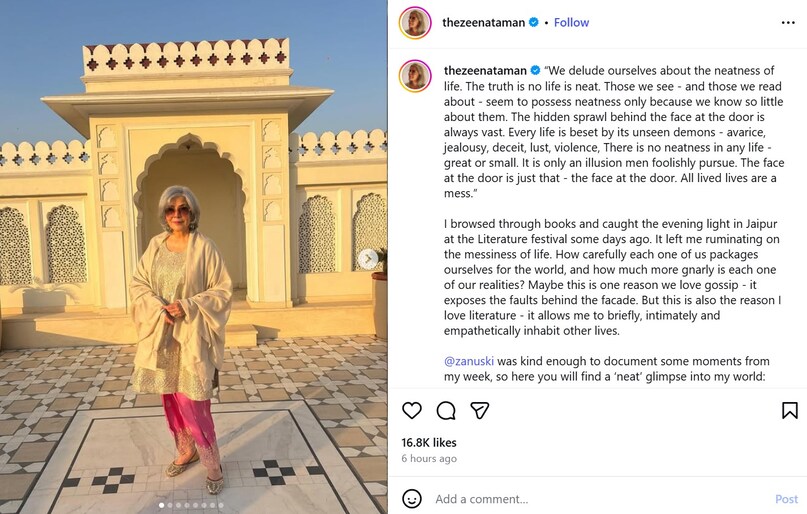Image resolution: width=807 pixels, height=514 pixels.
Task: Click the '6 hours ago' timestamp
Action: 429,459
